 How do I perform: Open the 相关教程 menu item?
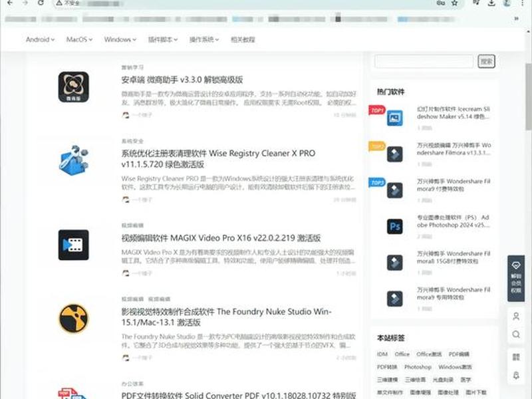point(243,39)
